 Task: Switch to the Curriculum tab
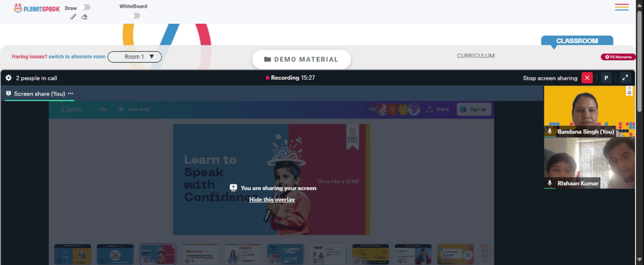pos(476,56)
